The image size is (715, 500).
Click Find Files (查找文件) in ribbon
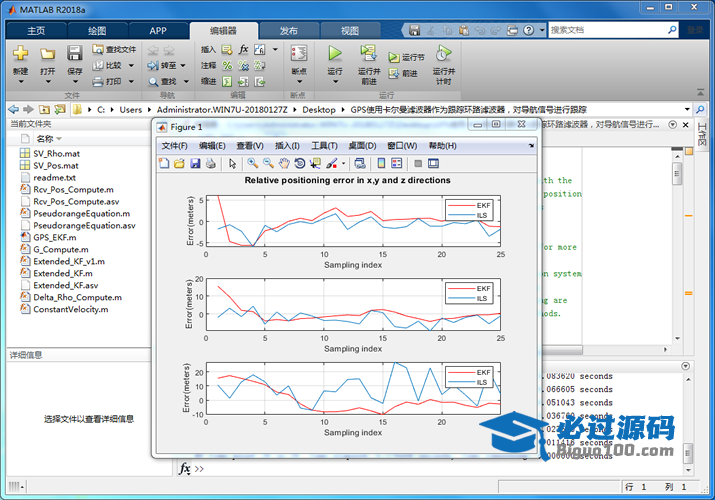pos(114,49)
